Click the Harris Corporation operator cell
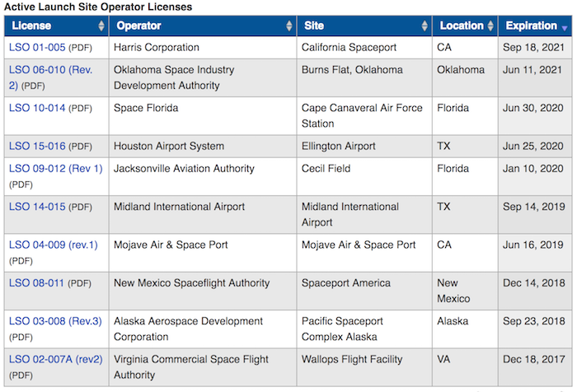 click(x=203, y=48)
